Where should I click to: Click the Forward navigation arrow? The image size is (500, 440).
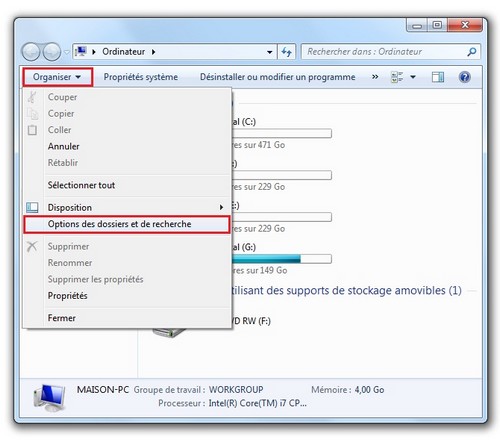[52, 52]
